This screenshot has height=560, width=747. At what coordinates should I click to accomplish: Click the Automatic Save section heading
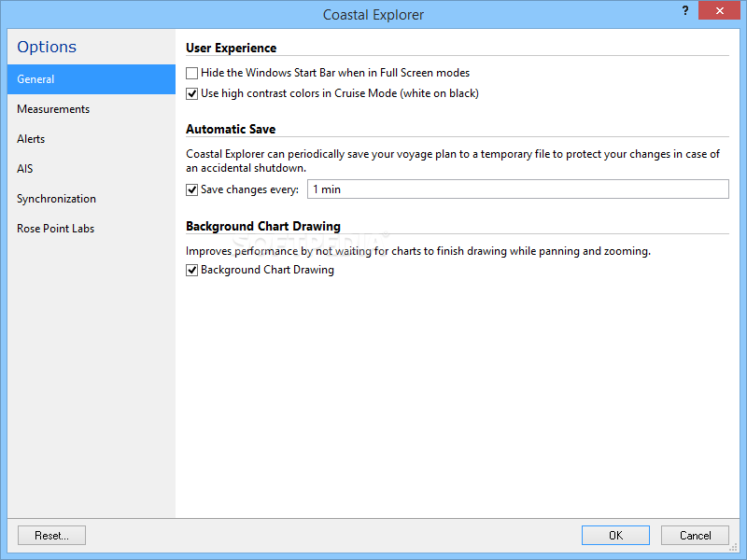tap(231, 129)
